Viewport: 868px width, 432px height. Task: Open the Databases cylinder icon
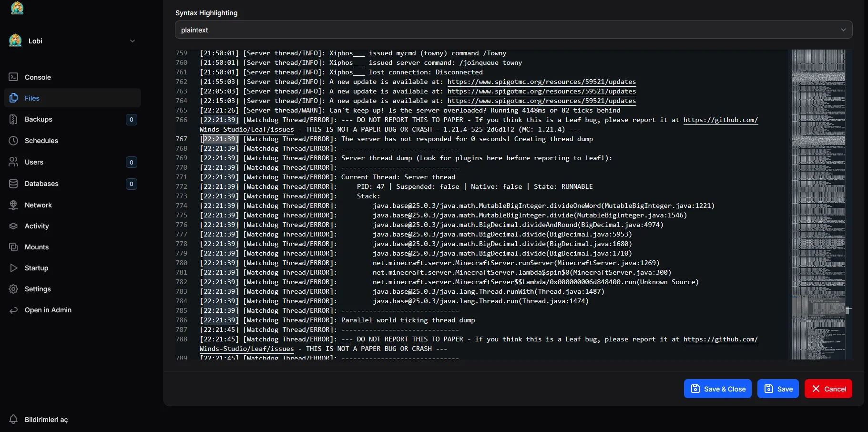[x=13, y=184]
